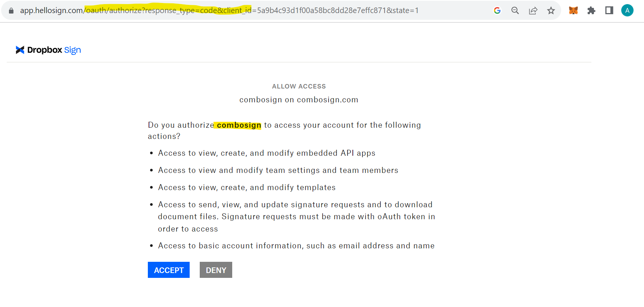This screenshot has width=644, height=307.
Task: Click the highlighted combosign app name
Action: (239, 125)
